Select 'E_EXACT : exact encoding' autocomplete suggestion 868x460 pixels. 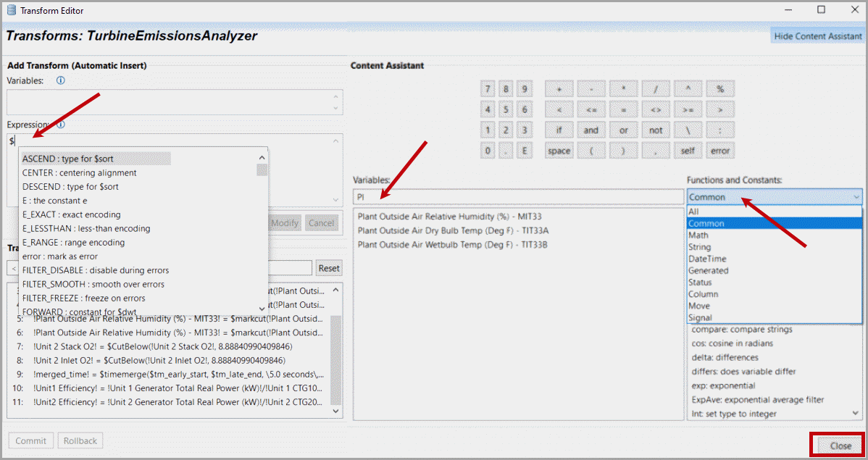[72, 214]
